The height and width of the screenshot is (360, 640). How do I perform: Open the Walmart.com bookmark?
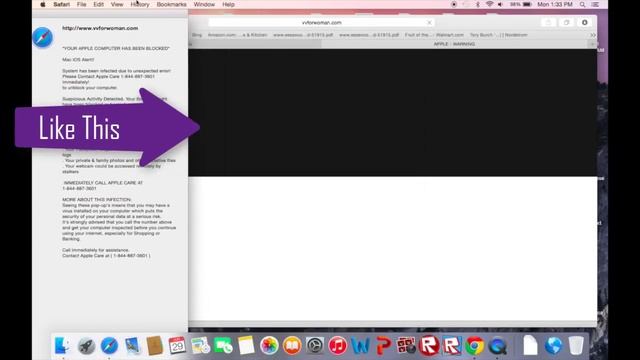tap(434, 35)
